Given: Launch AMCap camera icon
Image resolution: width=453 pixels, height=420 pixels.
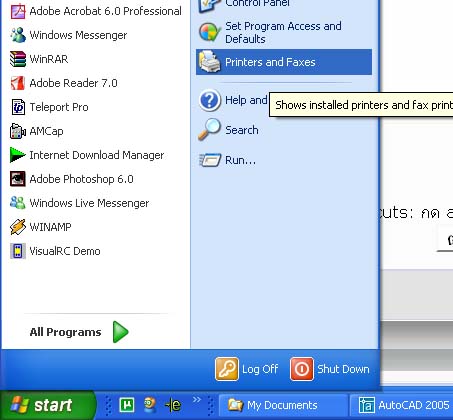Looking at the screenshot, I should [18, 131].
